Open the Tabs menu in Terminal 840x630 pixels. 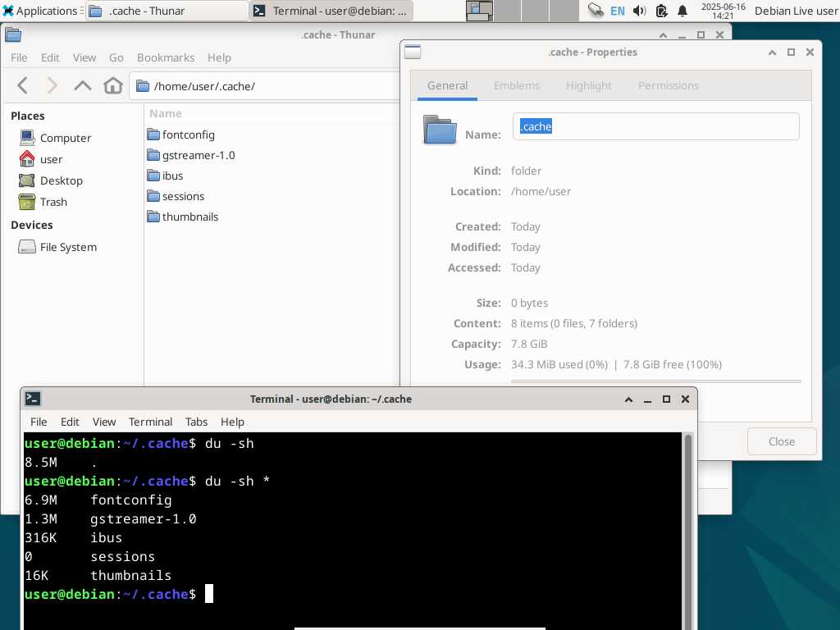pyautogui.click(x=196, y=422)
